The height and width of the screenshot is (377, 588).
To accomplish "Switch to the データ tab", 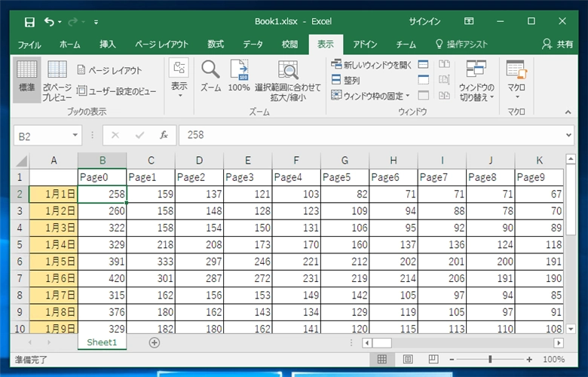I will pos(253,44).
